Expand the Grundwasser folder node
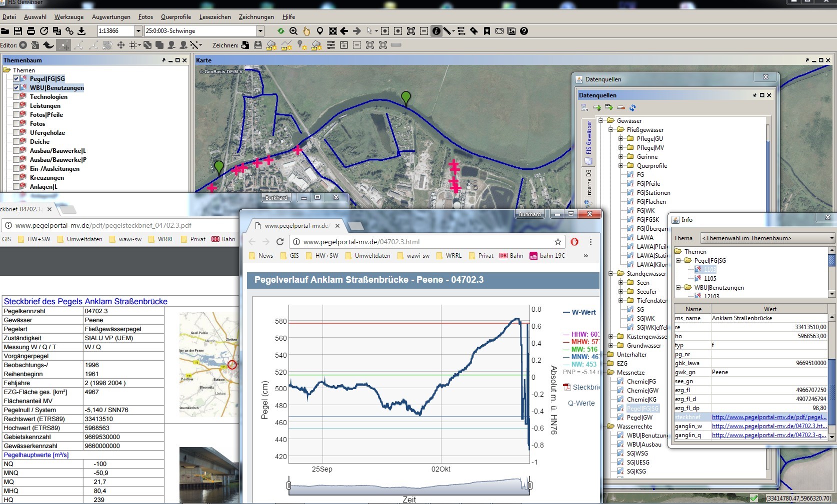 tap(610, 346)
